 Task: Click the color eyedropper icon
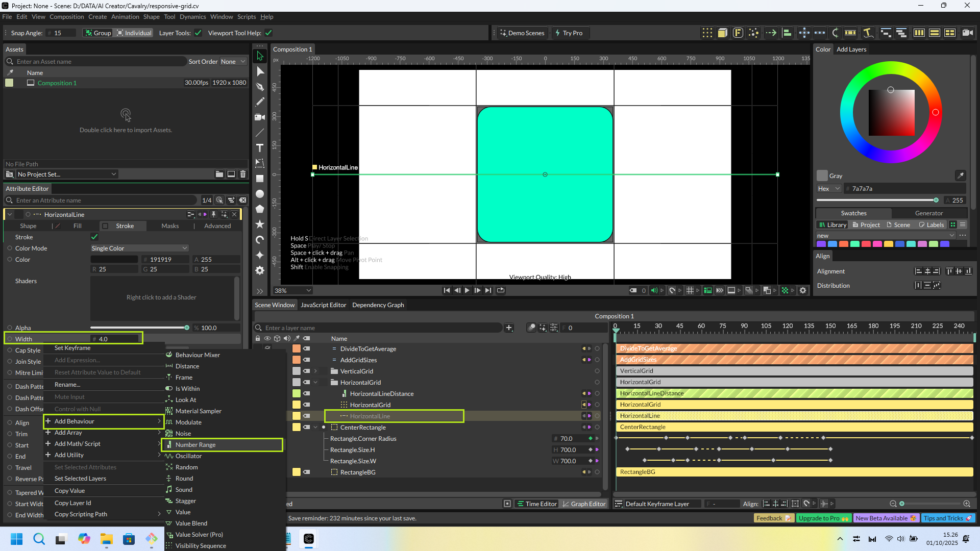[960, 176]
